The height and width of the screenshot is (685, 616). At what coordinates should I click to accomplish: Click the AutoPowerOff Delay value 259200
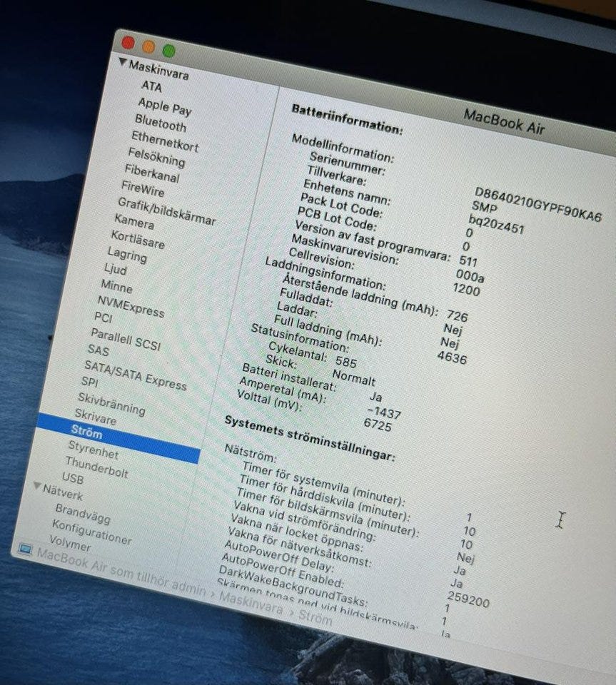[x=468, y=600]
